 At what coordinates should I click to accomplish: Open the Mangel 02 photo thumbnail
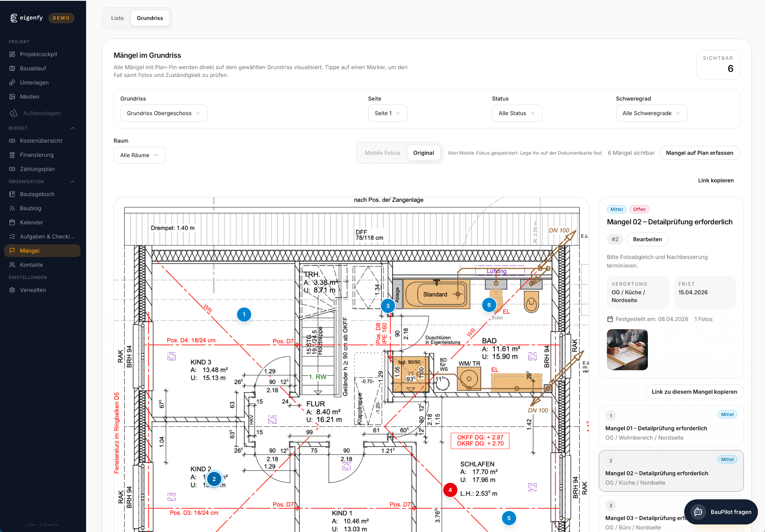tap(627, 349)
